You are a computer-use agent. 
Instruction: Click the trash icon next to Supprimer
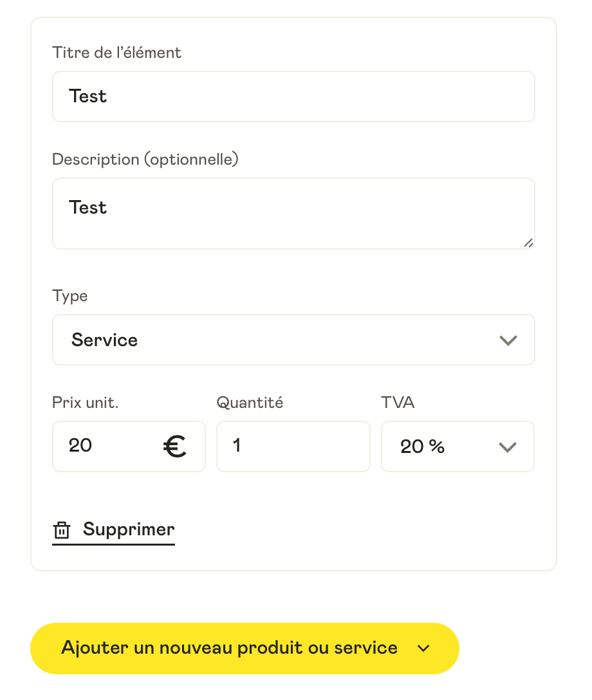point(62,530)
